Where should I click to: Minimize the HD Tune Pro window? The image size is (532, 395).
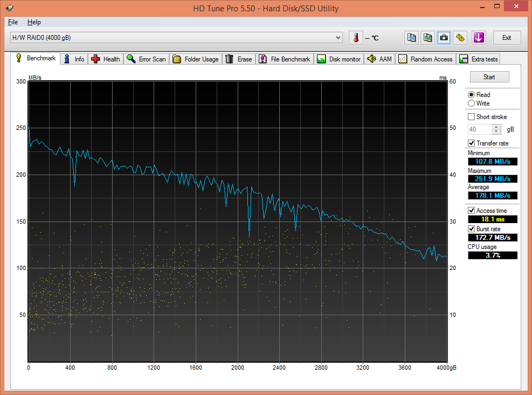pos(482,7)
